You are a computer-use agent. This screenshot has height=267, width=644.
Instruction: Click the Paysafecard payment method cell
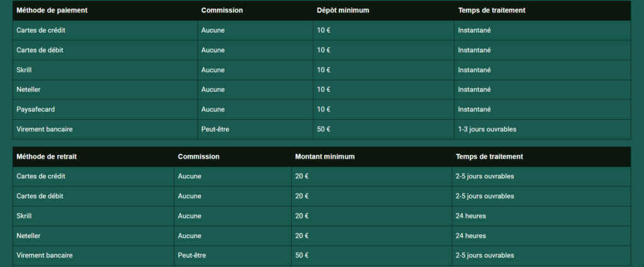pos(36,110)
